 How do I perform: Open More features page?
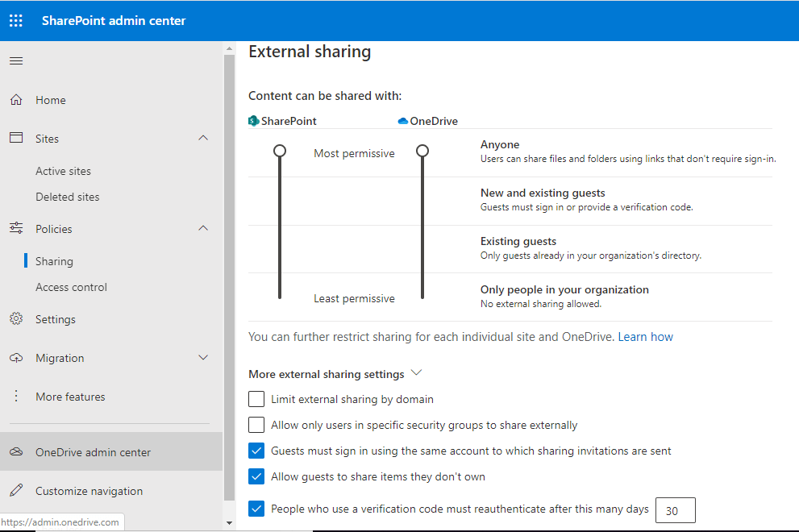70,397
